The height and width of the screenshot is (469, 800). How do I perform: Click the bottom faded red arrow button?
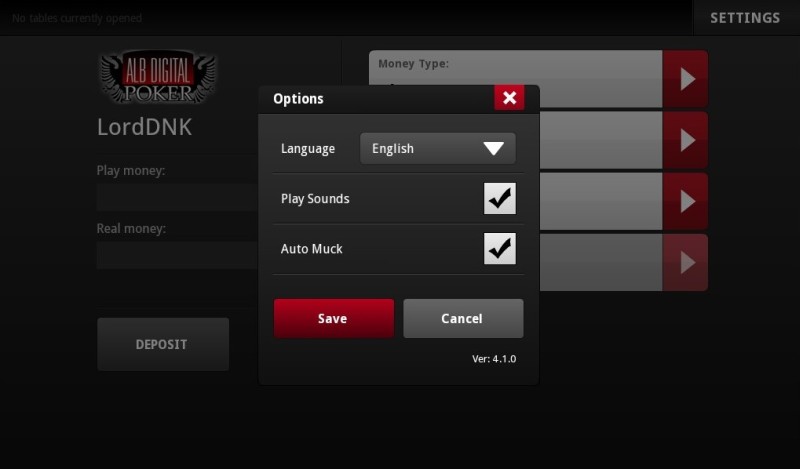pos(685,263)
